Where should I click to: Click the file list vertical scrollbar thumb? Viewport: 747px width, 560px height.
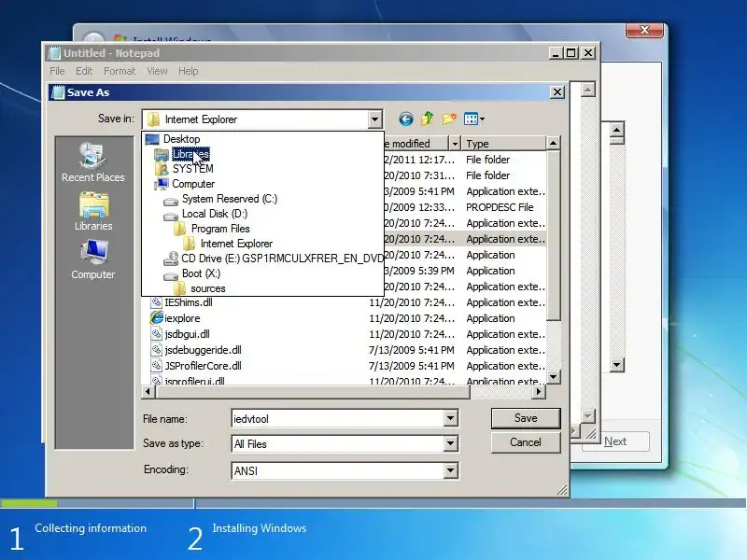pyautogui.click(x=553, y=235)
